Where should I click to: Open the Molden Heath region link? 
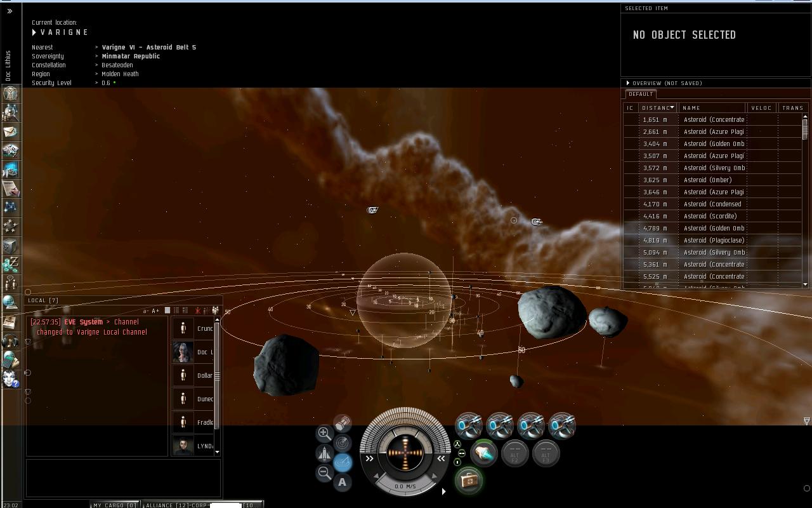click(121, 74)
